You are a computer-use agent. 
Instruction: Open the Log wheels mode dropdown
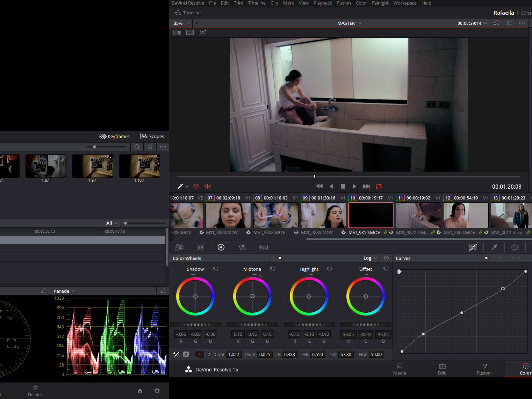click(370, 258)
